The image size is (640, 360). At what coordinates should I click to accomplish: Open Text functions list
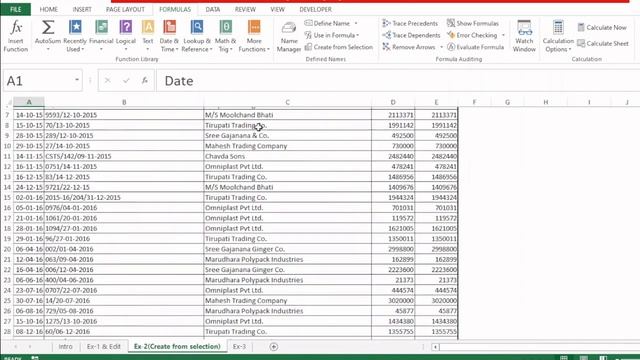point(148,36)
